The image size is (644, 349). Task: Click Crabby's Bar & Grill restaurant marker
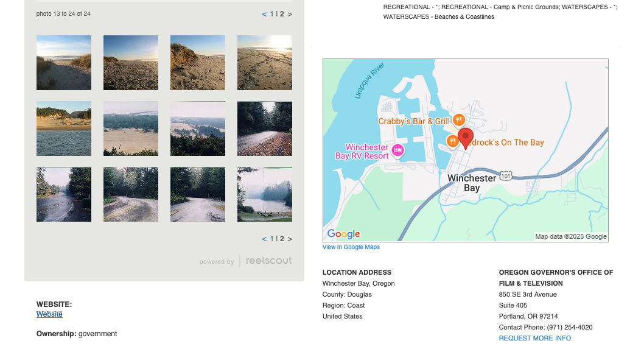[460, 121]
